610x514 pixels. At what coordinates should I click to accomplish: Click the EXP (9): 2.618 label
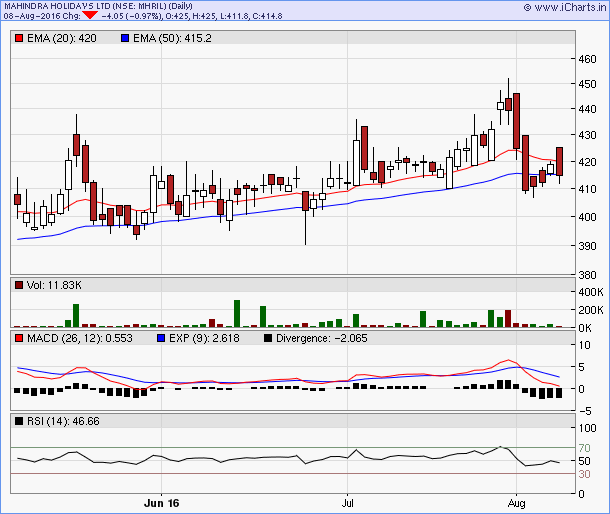pos(204,338)
